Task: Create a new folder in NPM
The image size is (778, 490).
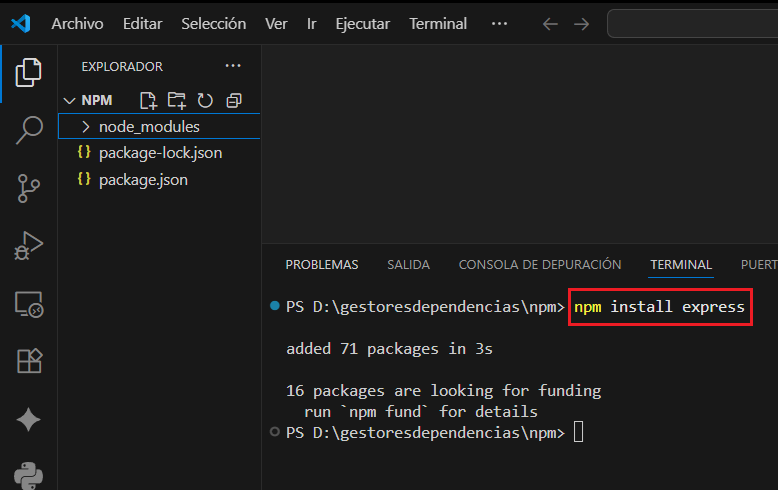Action: tap(177, 100)
